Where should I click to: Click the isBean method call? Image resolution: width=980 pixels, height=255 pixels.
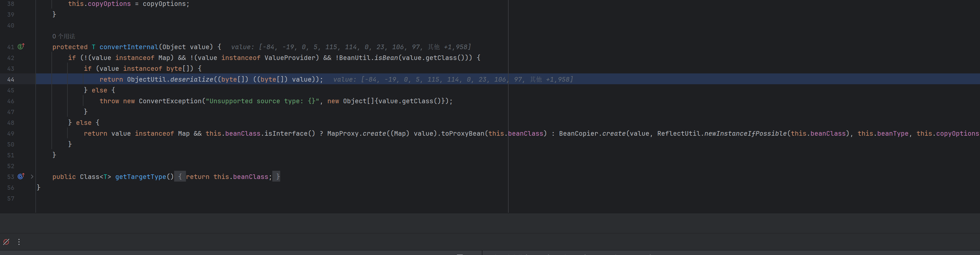386,58
